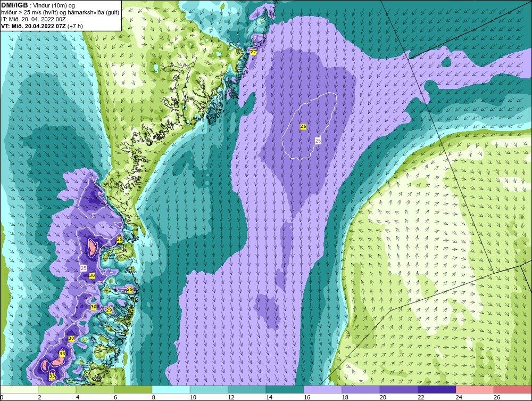Pick the 10–12 m/s aqua legend swatch
Viewport: 532px width, 401px height.
click(x=209, y=389)
